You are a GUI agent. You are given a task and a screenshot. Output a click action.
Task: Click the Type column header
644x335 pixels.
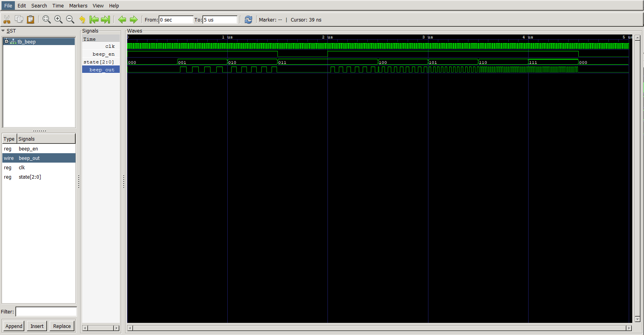[x=9, y=139]
